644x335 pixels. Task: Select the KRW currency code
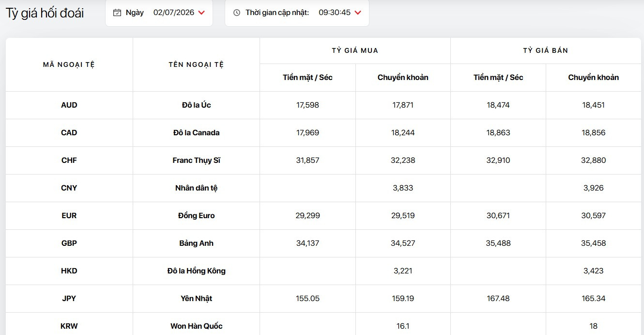[69, 326]
